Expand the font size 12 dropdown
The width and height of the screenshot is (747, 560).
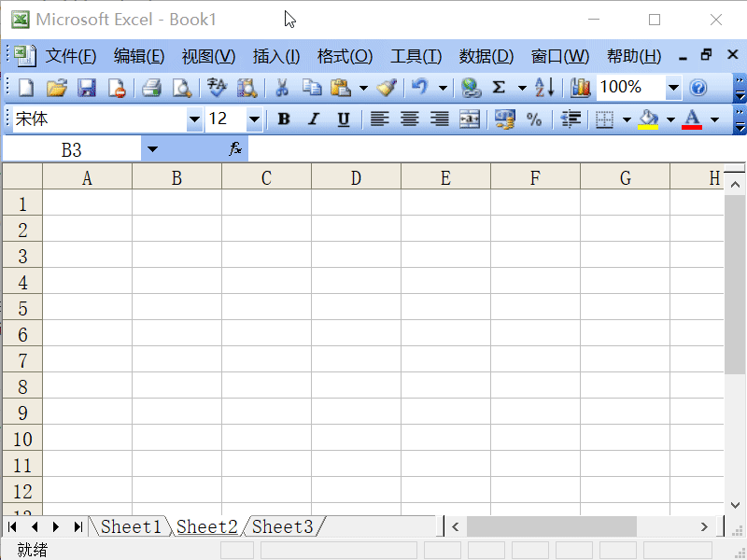254,119
